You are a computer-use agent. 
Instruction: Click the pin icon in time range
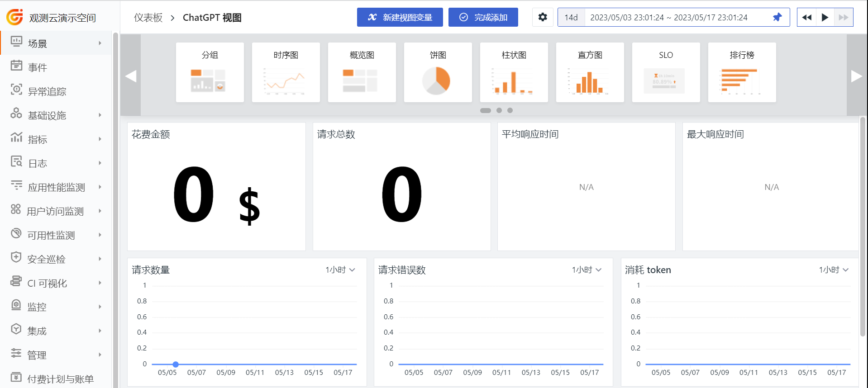[x=777, y=17]
